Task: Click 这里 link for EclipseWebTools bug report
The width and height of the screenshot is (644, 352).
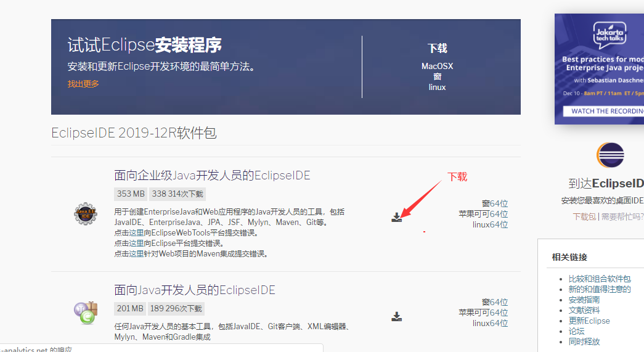Action: (x=136, y=233)
